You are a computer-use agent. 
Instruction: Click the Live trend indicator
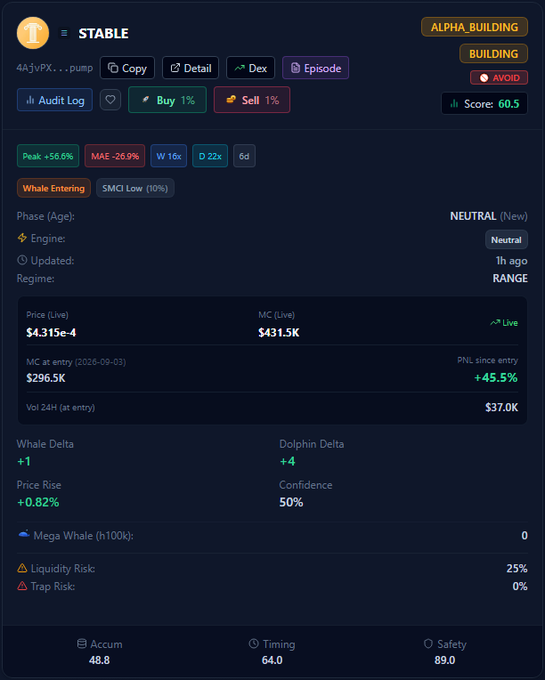click(504, 322)
